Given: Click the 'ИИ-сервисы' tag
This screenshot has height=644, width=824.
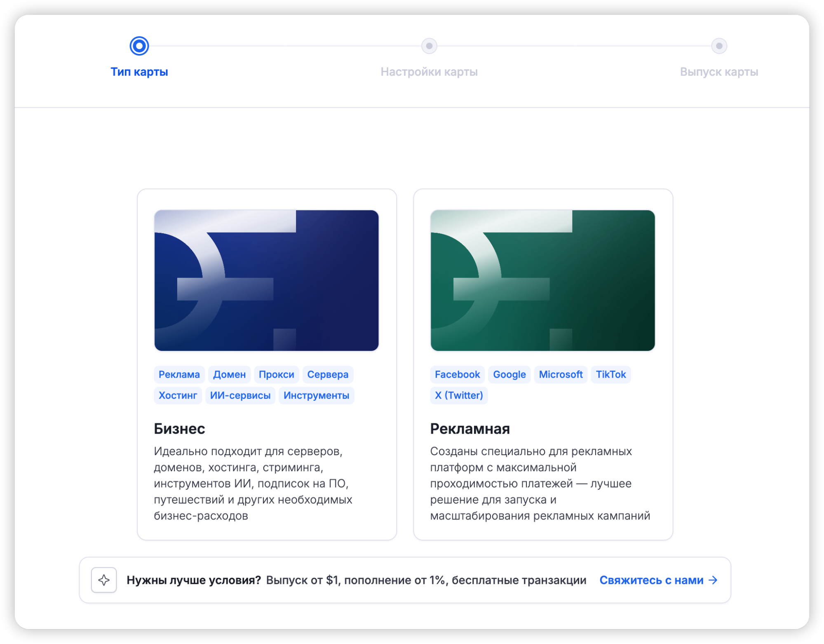Looking at the screenshot, I should pyautogui.click(x=240, y=395).
